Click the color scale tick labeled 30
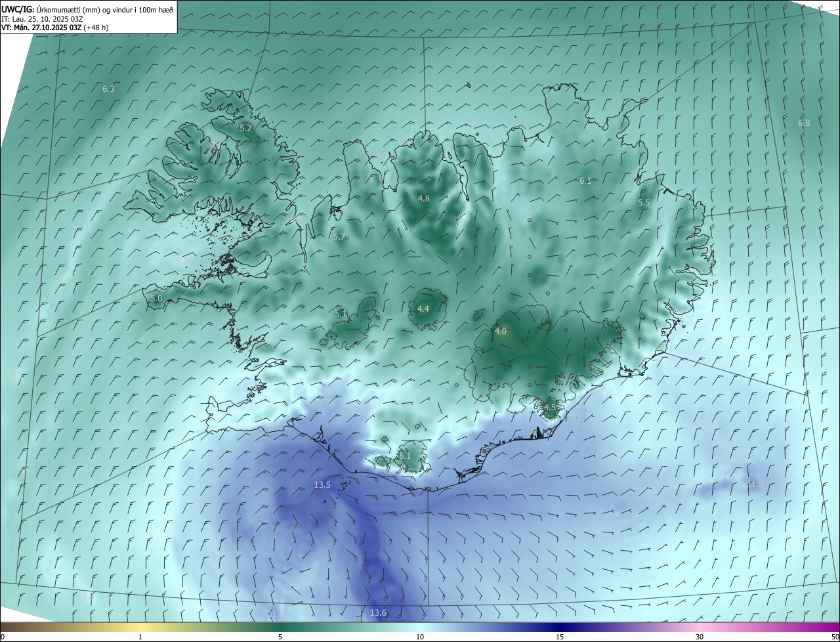The width and height of the screenshot is (840, 642). pyautogui.click(x=700, y=637)
